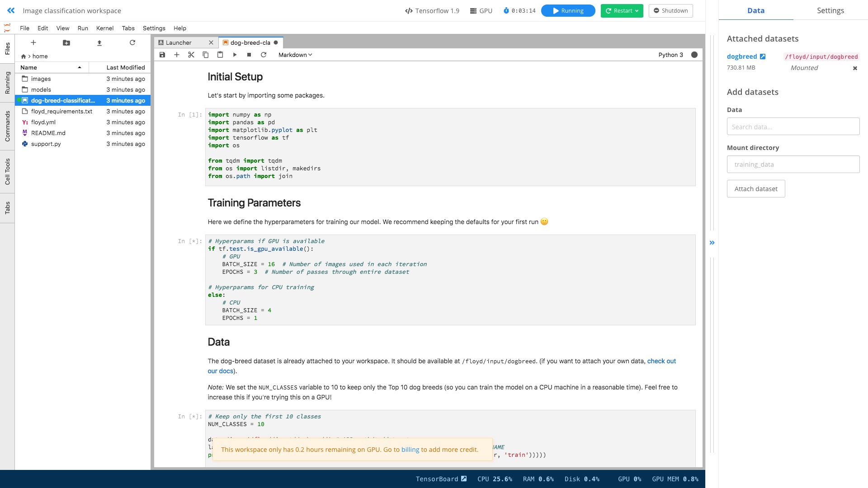Follow the billing link in the warning

pos(410,450)
